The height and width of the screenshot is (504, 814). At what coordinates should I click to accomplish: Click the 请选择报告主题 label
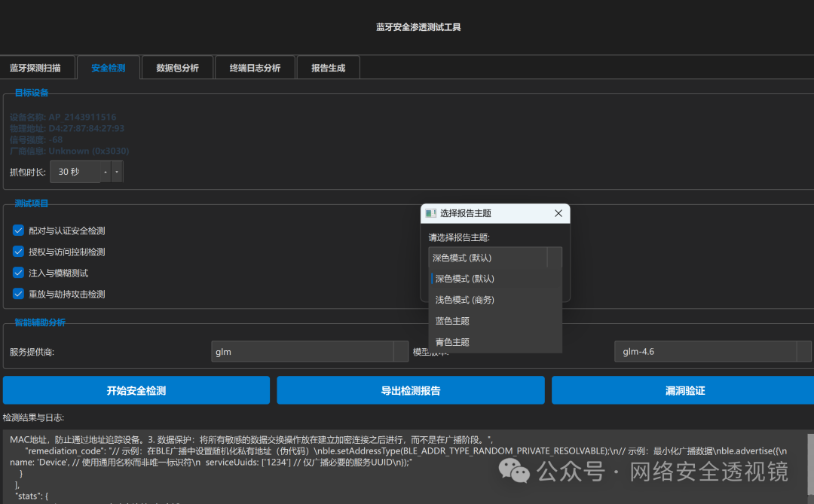459,238
